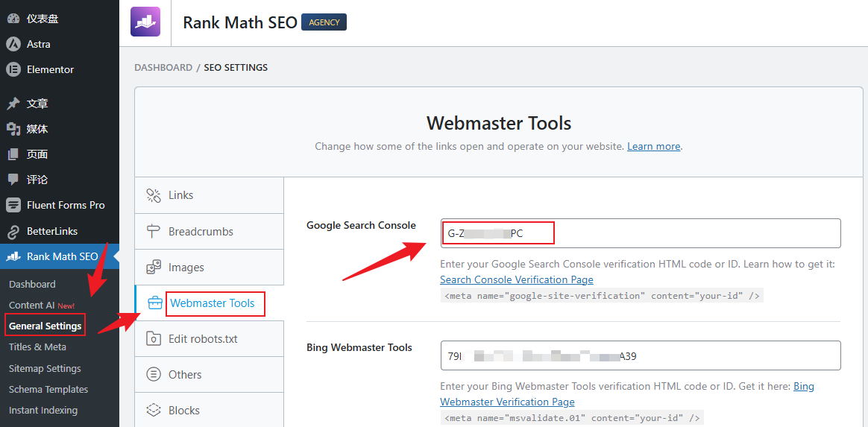
Task: Click the Elementor icon in sidebar
Action: (x=13, y=69)
